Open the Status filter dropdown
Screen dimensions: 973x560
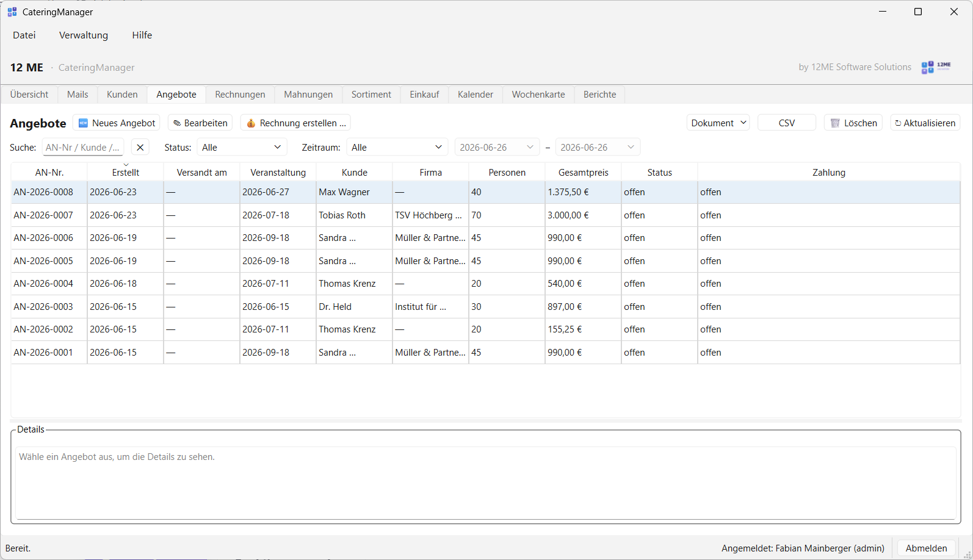pyautogui.click(x=242, y=148)
